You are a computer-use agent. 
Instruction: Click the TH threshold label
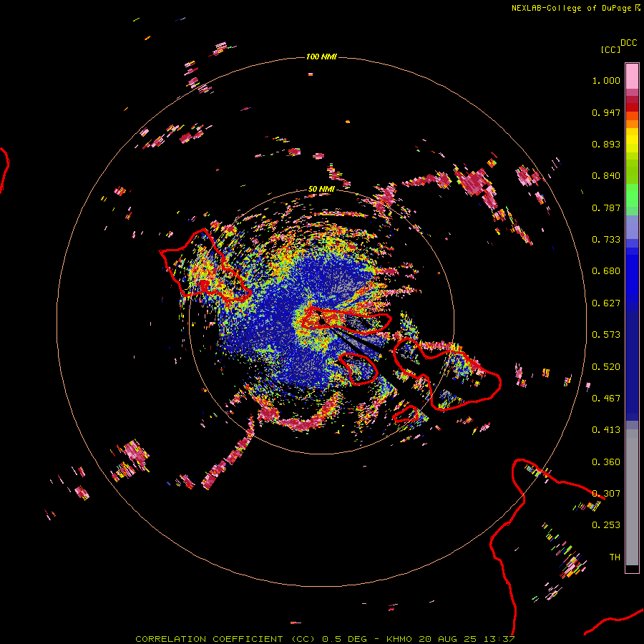click(x=615, y=557)
